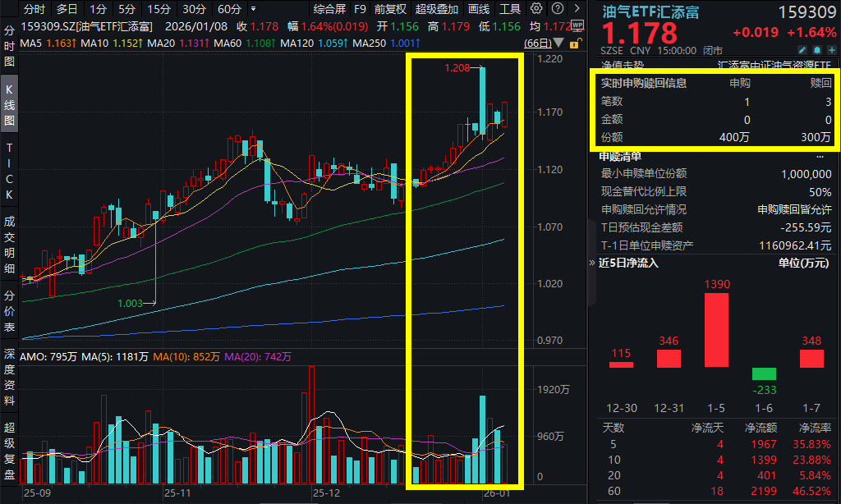Viewport: 841px width, 504px height.
Task: Click the 1.003 low price marker on chart
Action: (x=130, y=304)
